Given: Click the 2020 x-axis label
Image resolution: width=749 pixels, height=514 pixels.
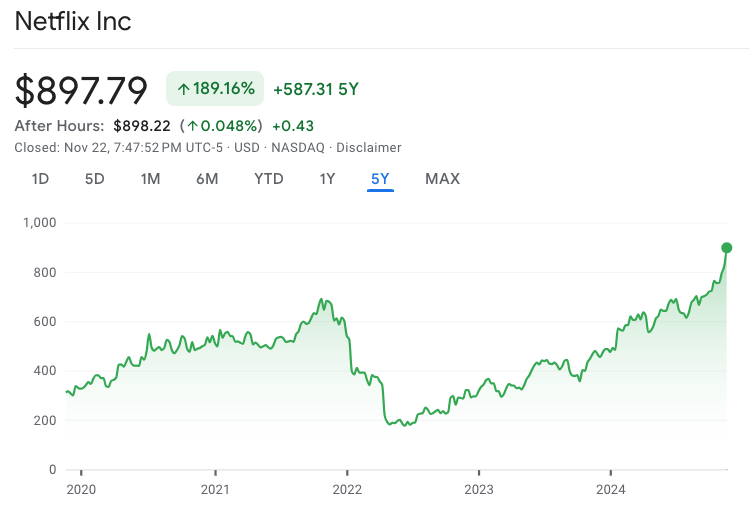Looking at the screenshot, I should [81, 490].
